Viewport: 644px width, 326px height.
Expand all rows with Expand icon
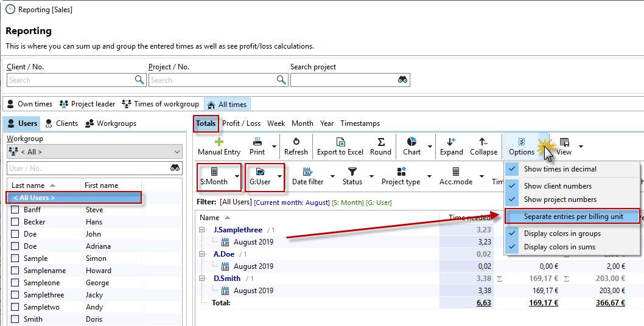click(x=451, y=141)
